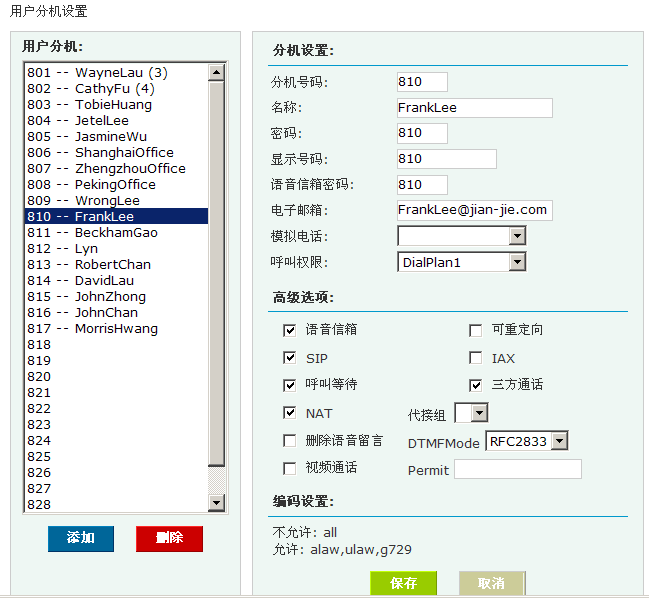Viewport: 649px width, 598px height.
Task: Click the extension list scroll up arrow
Action: click(x=216, y=72)
